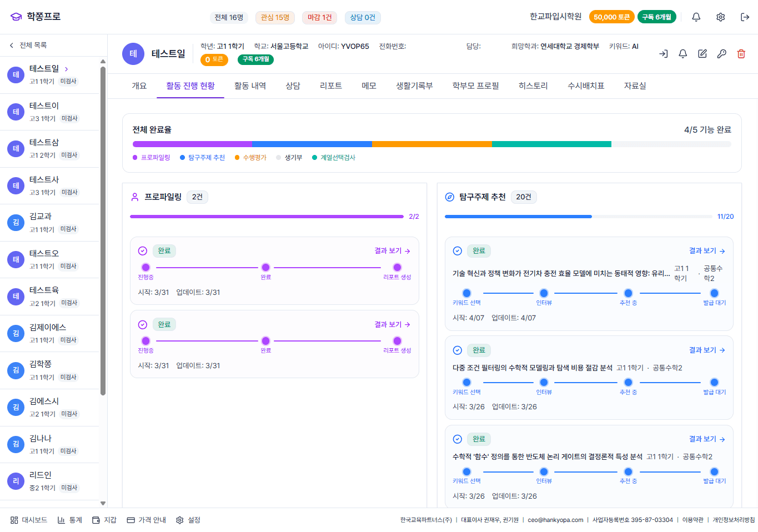
Task: Open 통계 from bottom bar
Action: pyautogui.click(x=70, y=520)
